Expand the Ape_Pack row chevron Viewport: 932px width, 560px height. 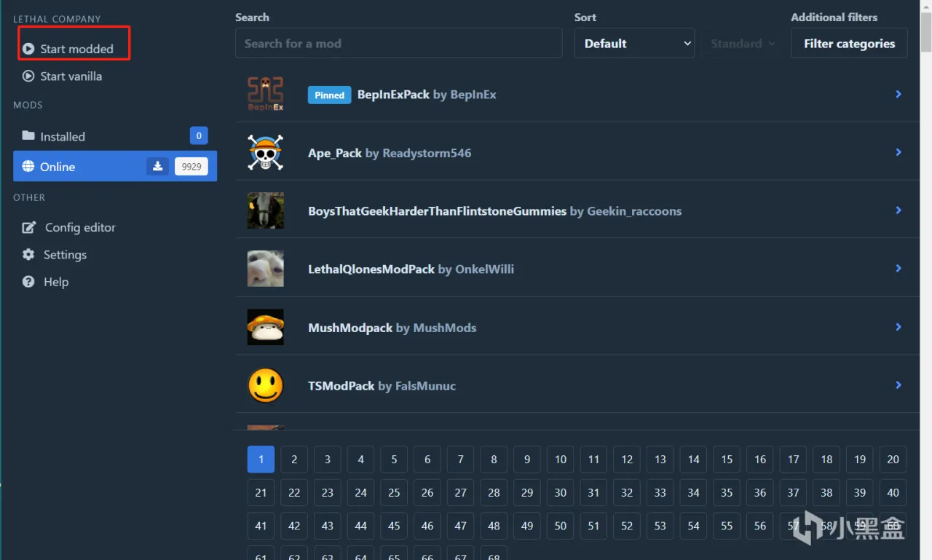[899, 152]
